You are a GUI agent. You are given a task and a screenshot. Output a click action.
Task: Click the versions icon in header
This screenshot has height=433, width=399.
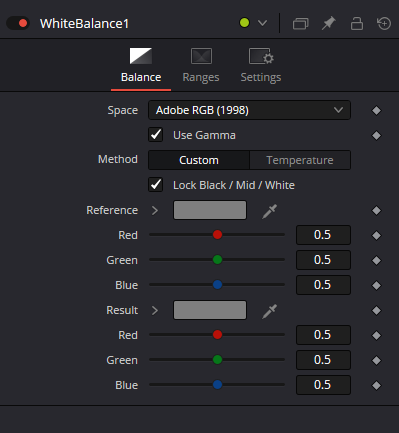(300, 24)
